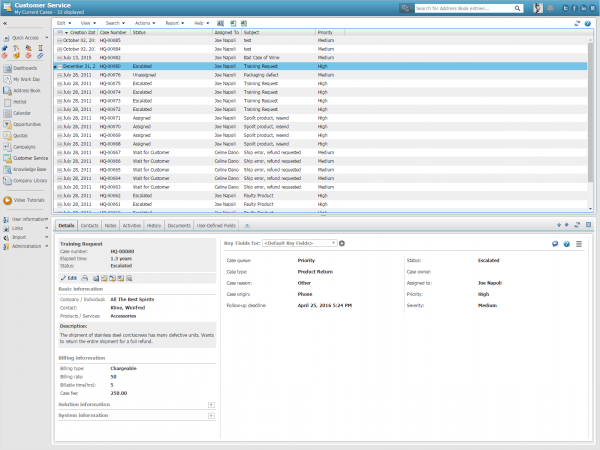600x450 pixels.
Task: Tick the checkbox for case HQ-00084
Action: click(x=60, y=49)
